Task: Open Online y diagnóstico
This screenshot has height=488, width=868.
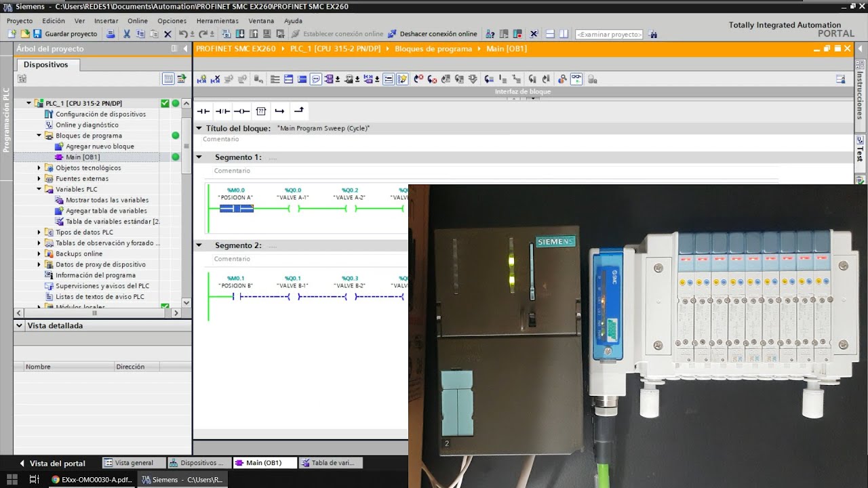Action: tap(87, 125)
